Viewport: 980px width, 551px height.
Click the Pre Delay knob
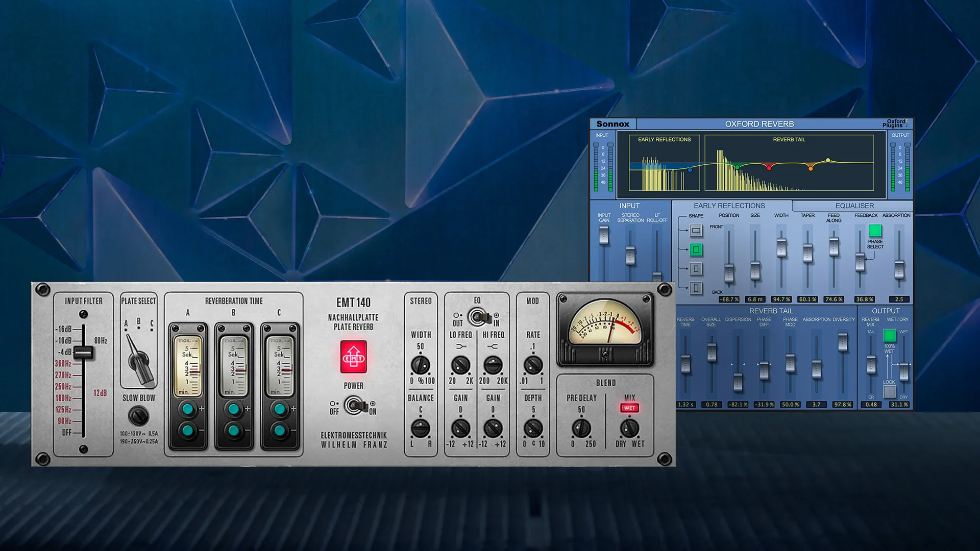pyautogui.click(x=581, y=429)
